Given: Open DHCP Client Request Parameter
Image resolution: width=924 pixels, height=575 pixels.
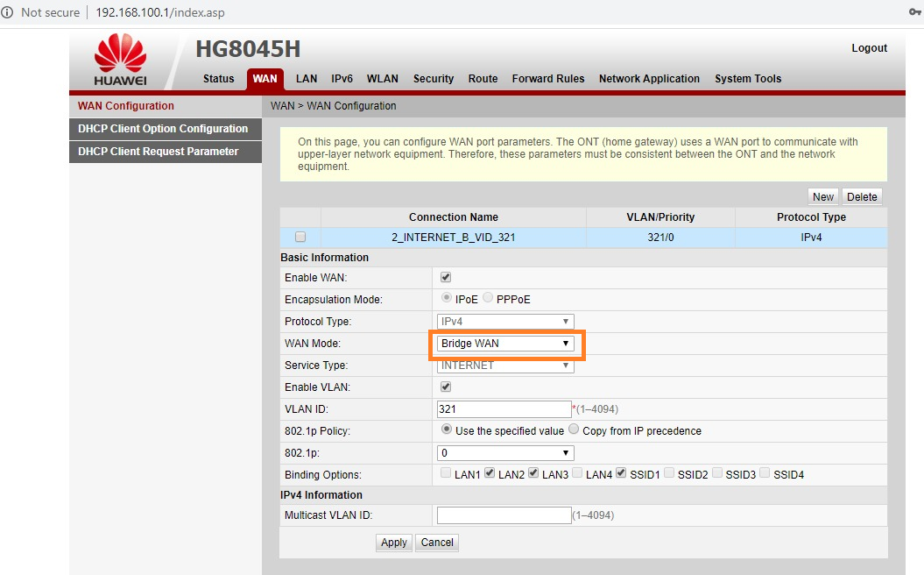Looking at the screenshot, I should [166, 152].
